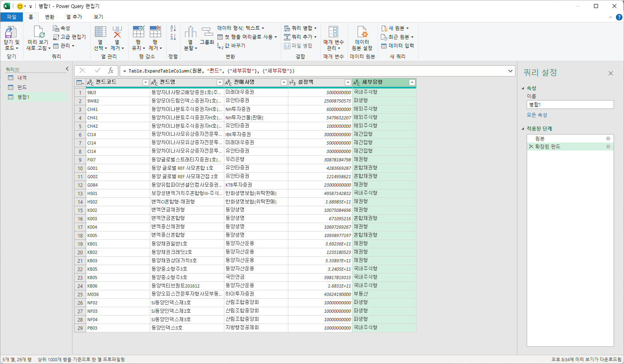The width and height of the screenshot is (624, 364).
Task: Expand the formula bar with the arrow
Action: [510, 71]
